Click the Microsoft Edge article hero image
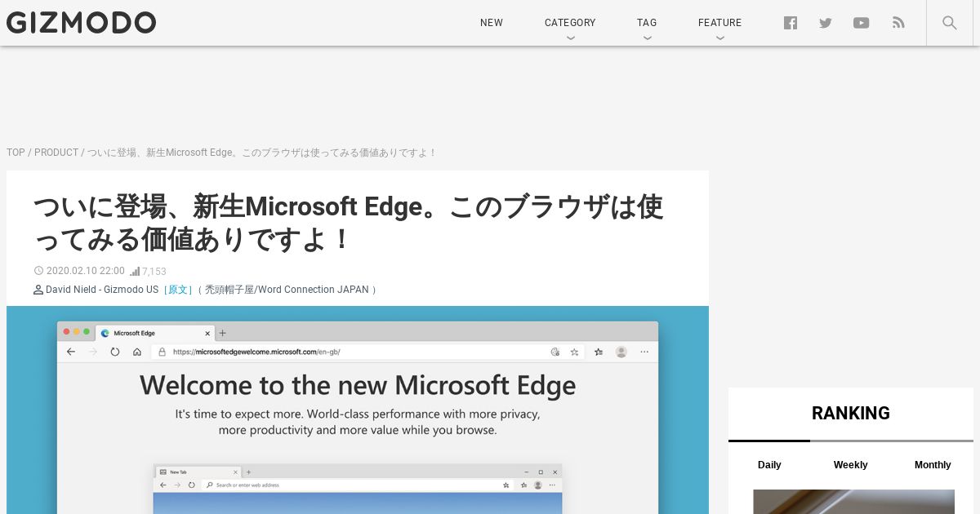This screenshot has width=980, height=514. click(358, 410)
